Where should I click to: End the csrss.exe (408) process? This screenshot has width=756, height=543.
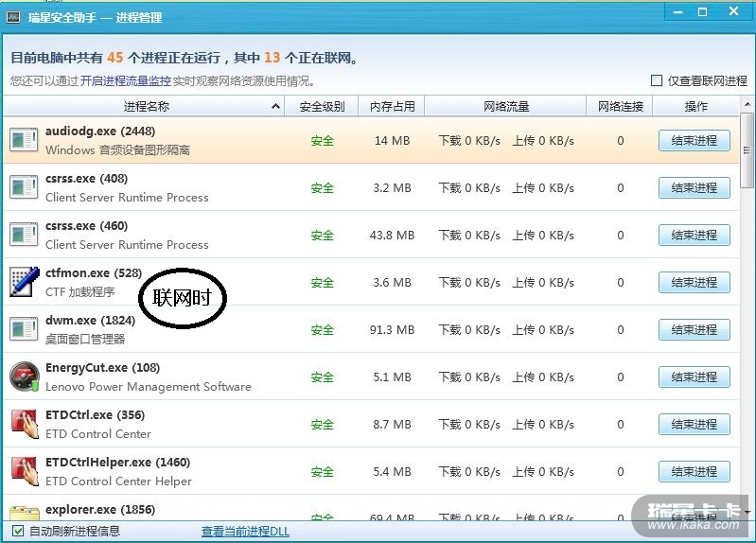click(694, 187)
